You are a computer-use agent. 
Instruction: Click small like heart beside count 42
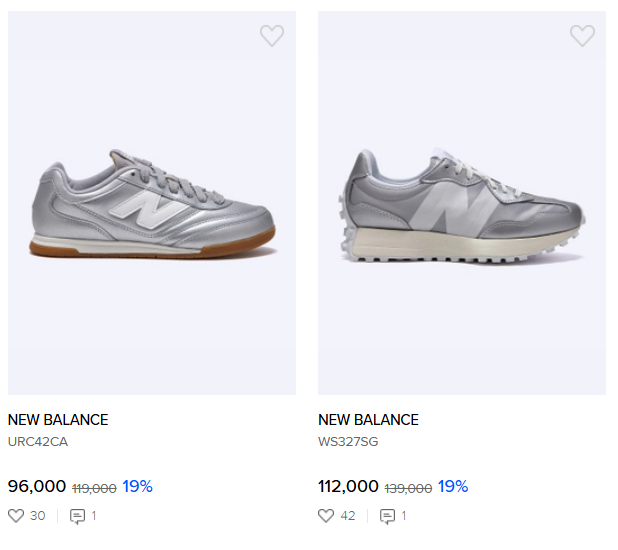coord(326,516)
